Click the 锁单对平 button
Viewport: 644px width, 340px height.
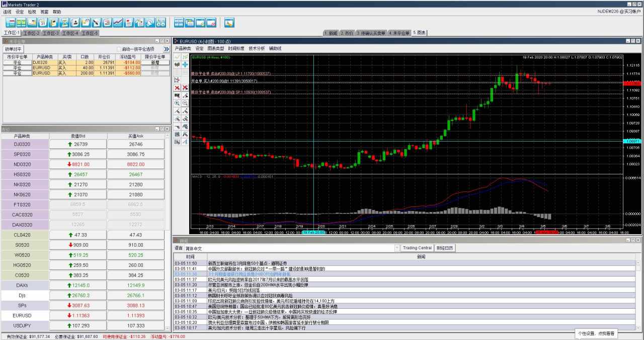point(14,49)
